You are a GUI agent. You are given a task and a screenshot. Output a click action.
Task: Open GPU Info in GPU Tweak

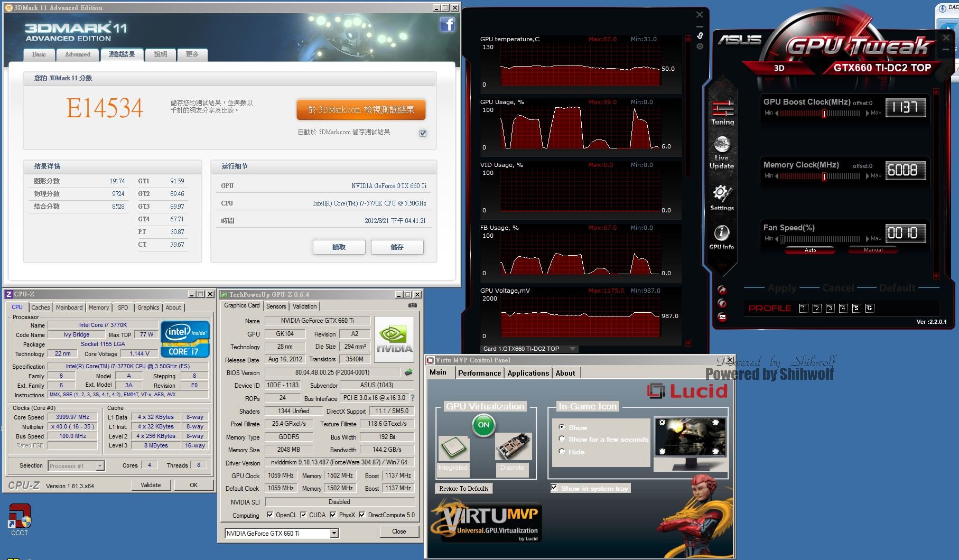(722, 237)
